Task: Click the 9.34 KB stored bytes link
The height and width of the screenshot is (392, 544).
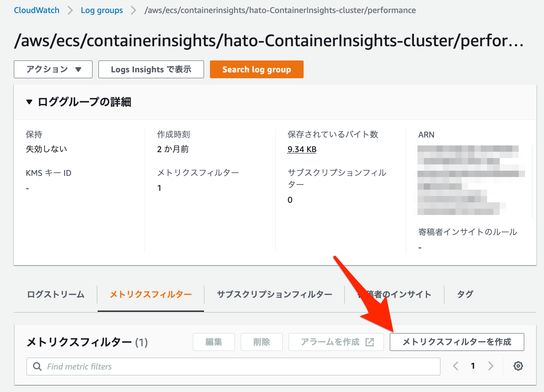Action: (x=302, y=149)
